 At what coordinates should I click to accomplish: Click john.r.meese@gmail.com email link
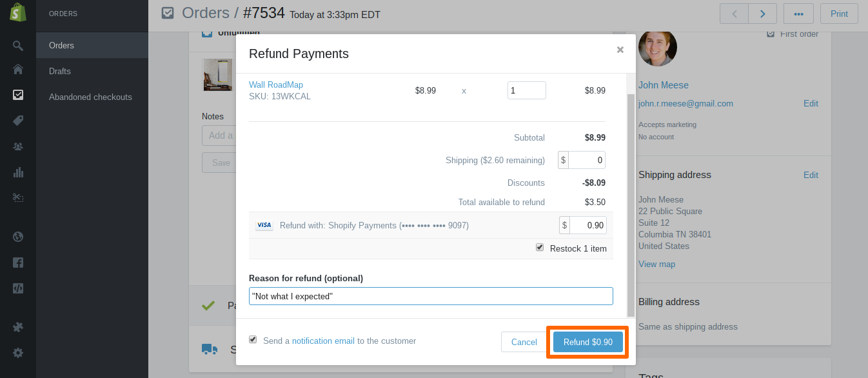(x=686, y=103)
